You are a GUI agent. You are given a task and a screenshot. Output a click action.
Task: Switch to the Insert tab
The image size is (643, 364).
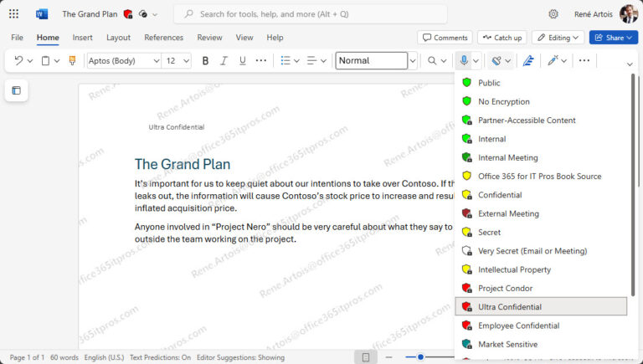point(82,38)
